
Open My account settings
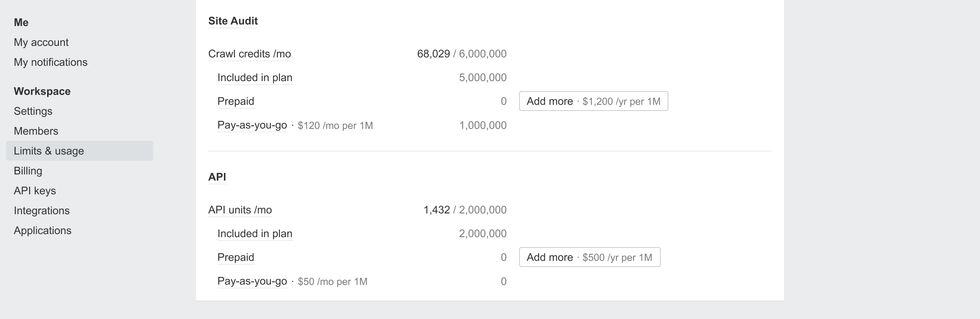(x=41, y=42)
